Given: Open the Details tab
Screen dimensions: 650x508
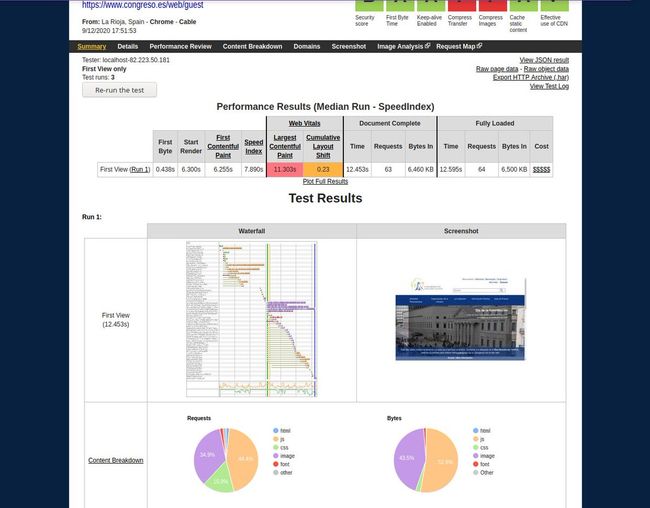Looking at the screenshot, I should [128, 46].
